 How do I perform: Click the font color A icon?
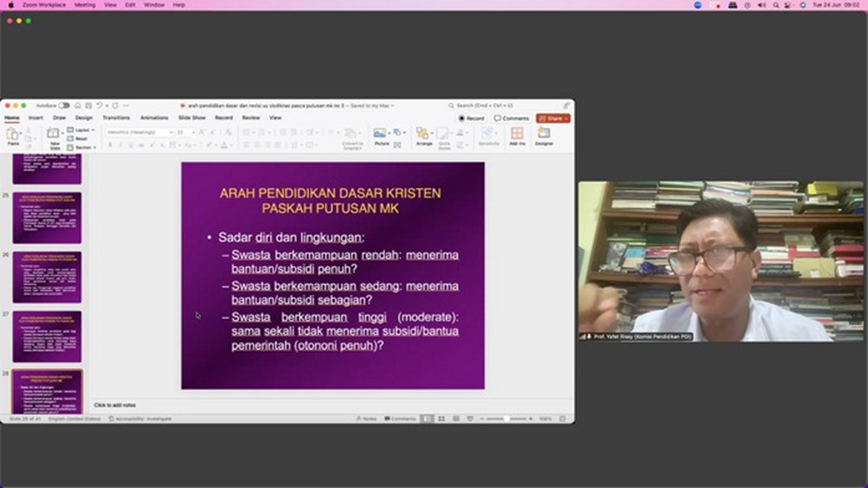[x=224, y=145]
